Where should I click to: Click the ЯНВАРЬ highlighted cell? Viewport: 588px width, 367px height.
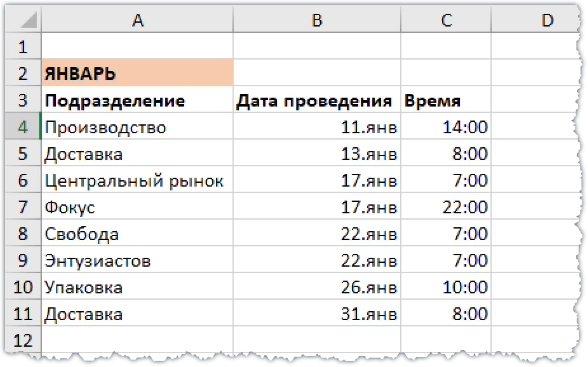[137, 73]
